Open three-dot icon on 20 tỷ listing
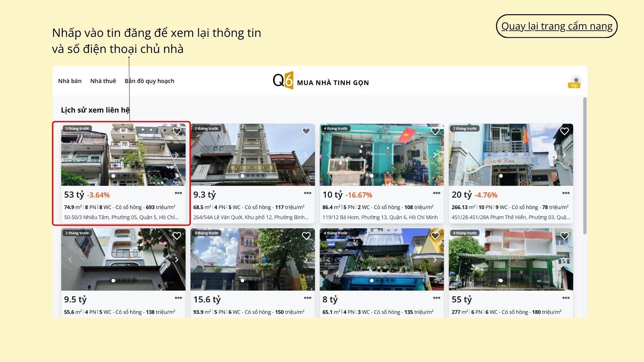 (566, 193)
